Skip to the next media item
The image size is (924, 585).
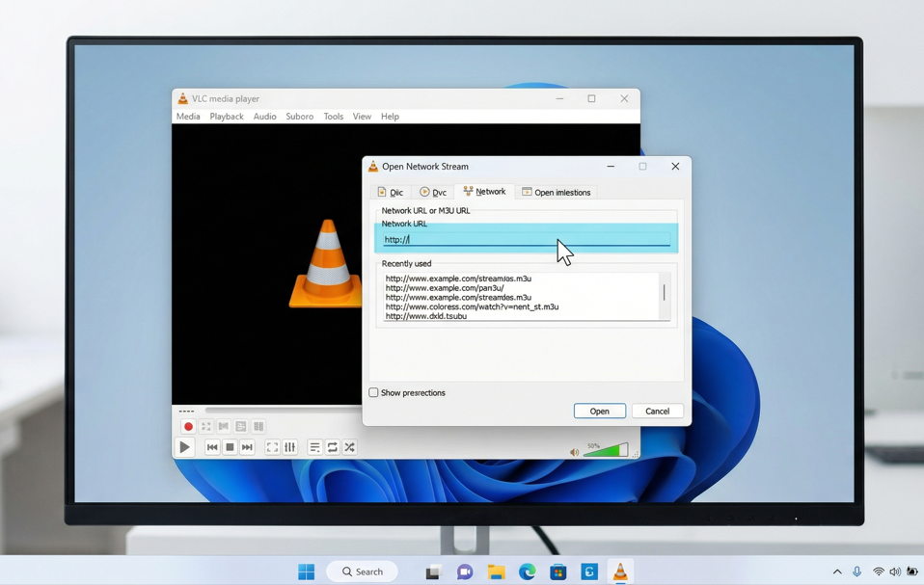[247, 447]
